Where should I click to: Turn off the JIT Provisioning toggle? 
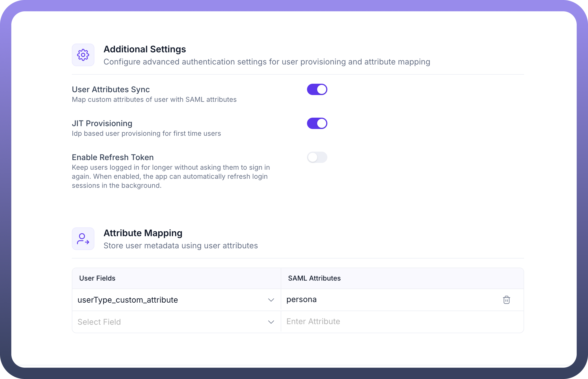pyautogui.click(x=317, y=123)
